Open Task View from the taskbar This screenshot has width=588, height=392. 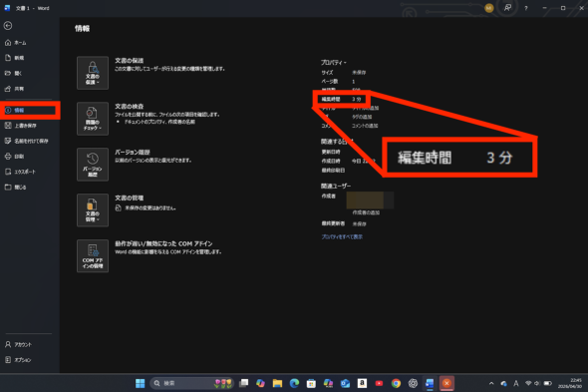point(244,383)
